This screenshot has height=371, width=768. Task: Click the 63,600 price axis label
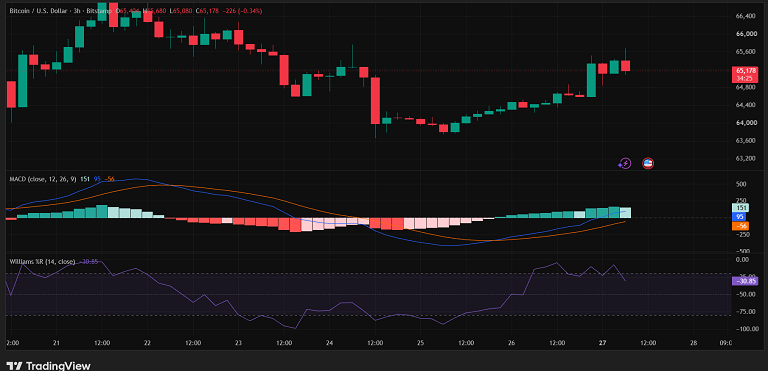[x=745, y=141]
